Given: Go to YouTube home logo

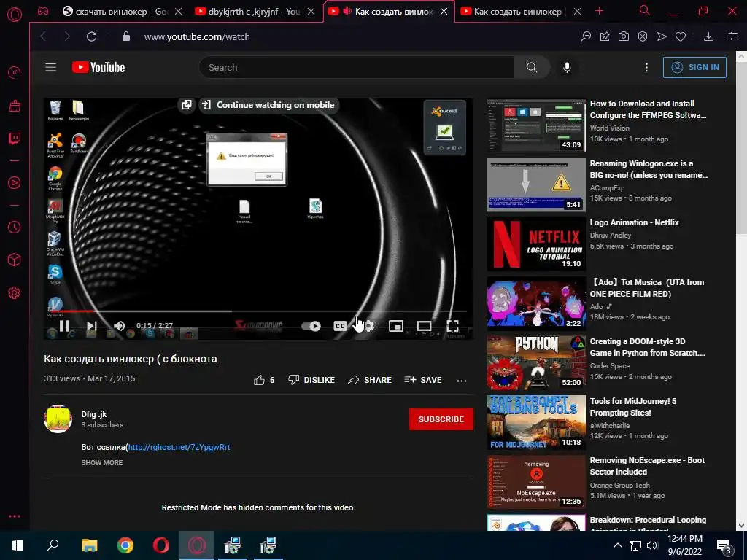Looking at the screenshot, I should pos(98,67).
